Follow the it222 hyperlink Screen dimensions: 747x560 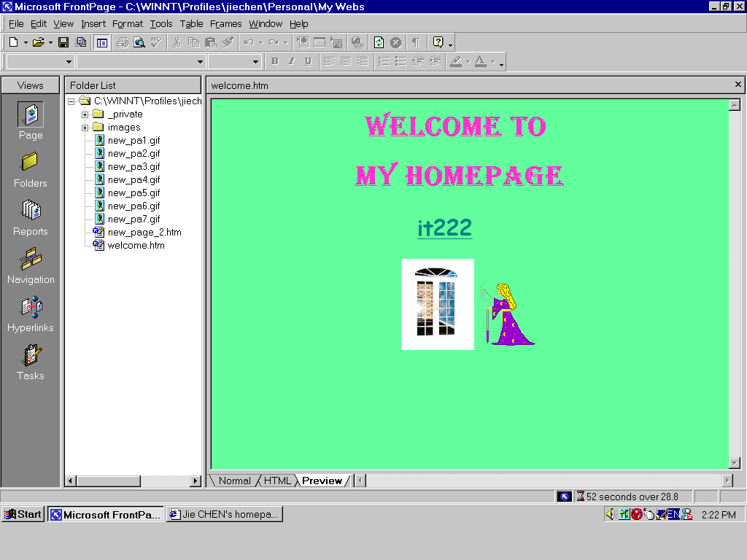[x=444, y=227]
